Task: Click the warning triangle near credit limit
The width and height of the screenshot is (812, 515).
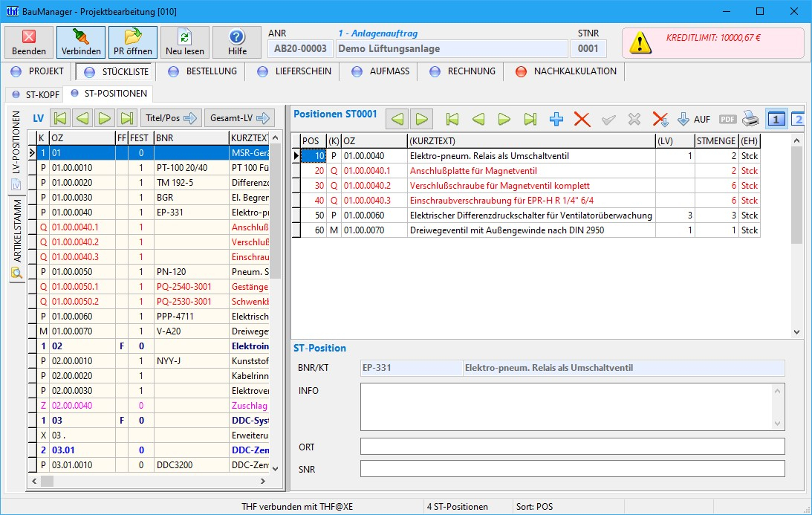Action: point(640,43)
